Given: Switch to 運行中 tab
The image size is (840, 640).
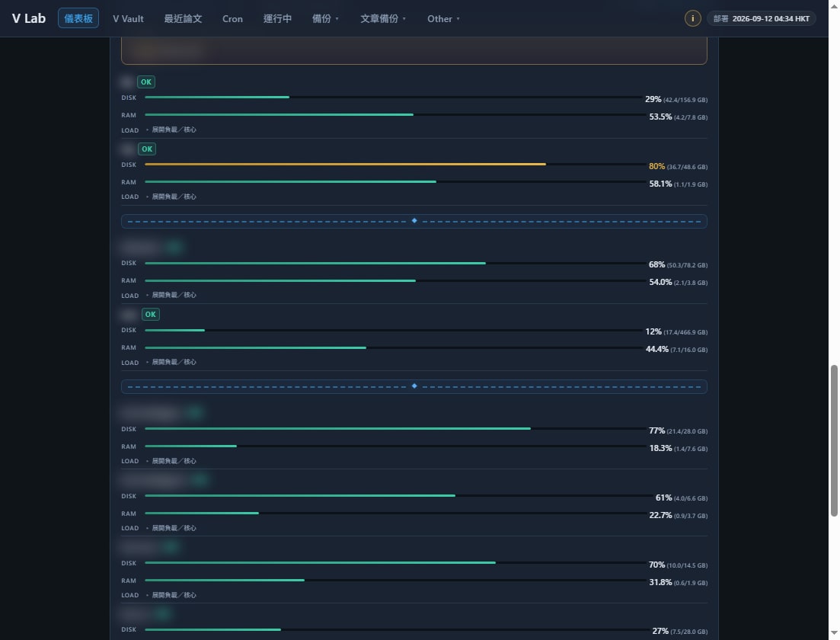Looking at the screenshot, I should coord(277,18).
